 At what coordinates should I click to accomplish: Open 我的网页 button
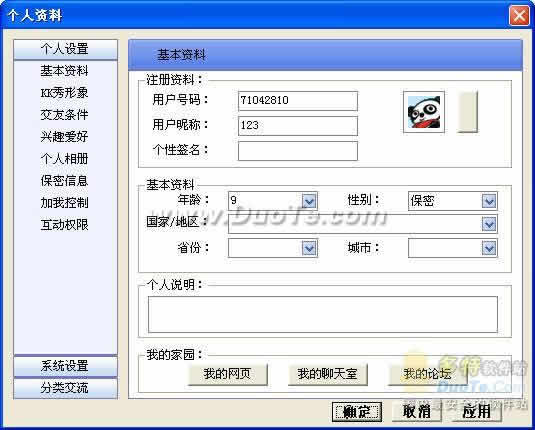228,374
